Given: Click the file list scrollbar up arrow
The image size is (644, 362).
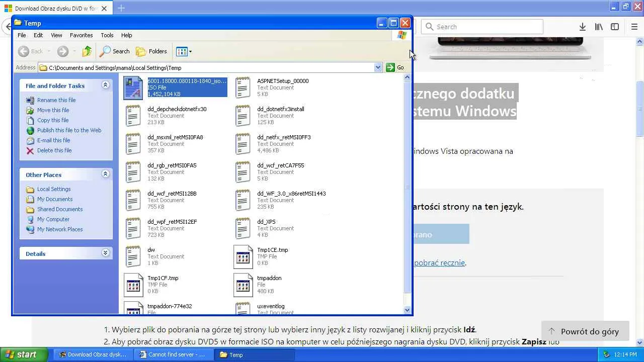Looking at the screenshot, I should [408, 77].
